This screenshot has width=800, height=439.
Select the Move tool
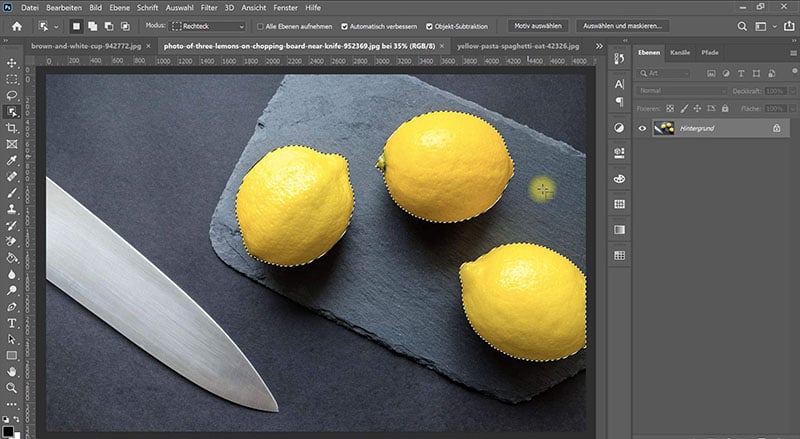(x=11, y=63)
